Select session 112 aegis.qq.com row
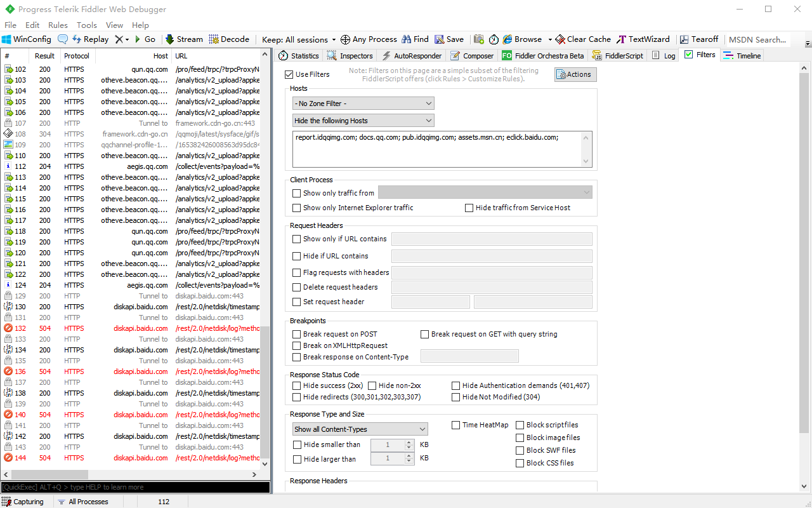This screenshot has width=812, height=508. [131, 166]
